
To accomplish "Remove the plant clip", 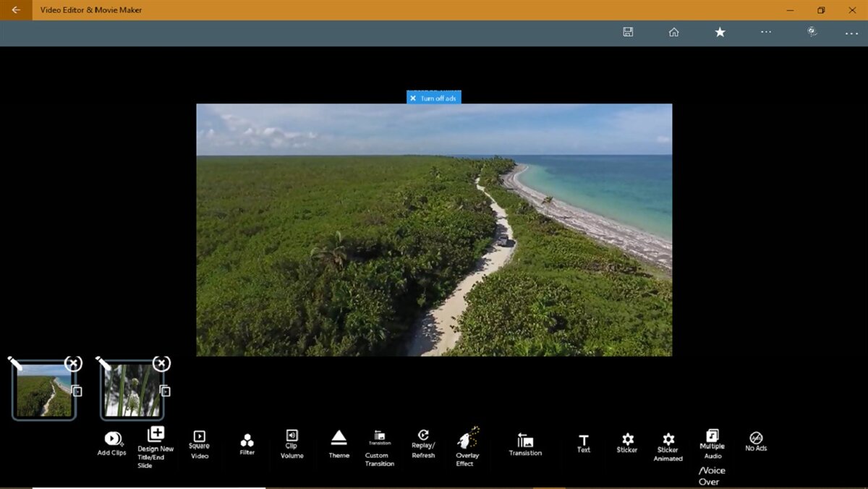I will point(161,363).
